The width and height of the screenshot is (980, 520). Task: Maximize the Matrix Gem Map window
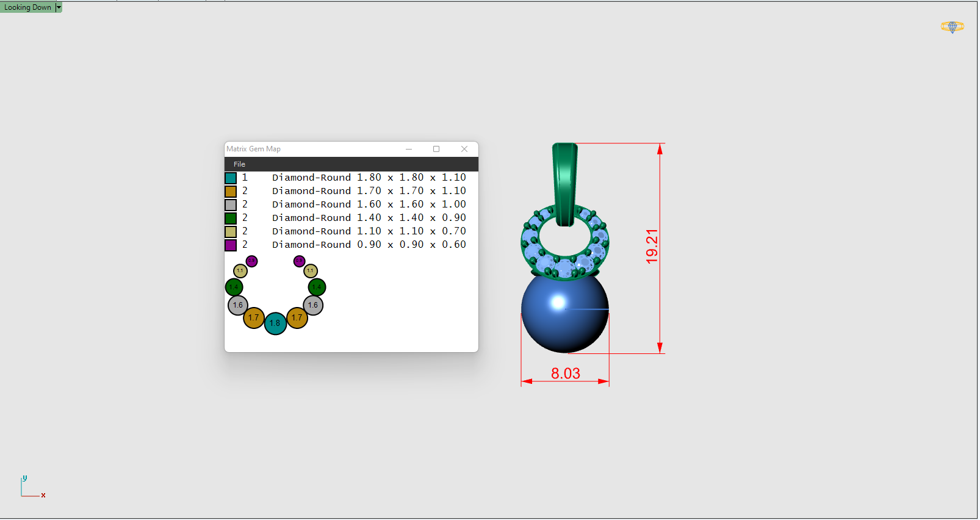click(x=436, y=149)
